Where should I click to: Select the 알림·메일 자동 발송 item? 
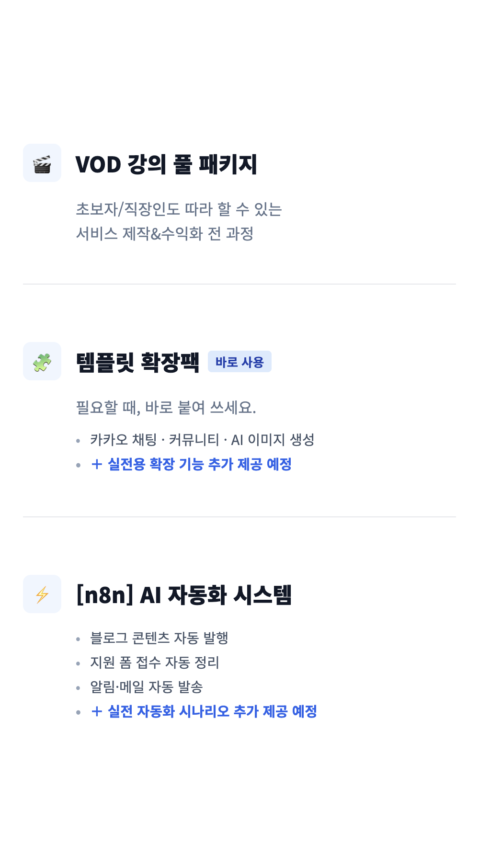147,687
